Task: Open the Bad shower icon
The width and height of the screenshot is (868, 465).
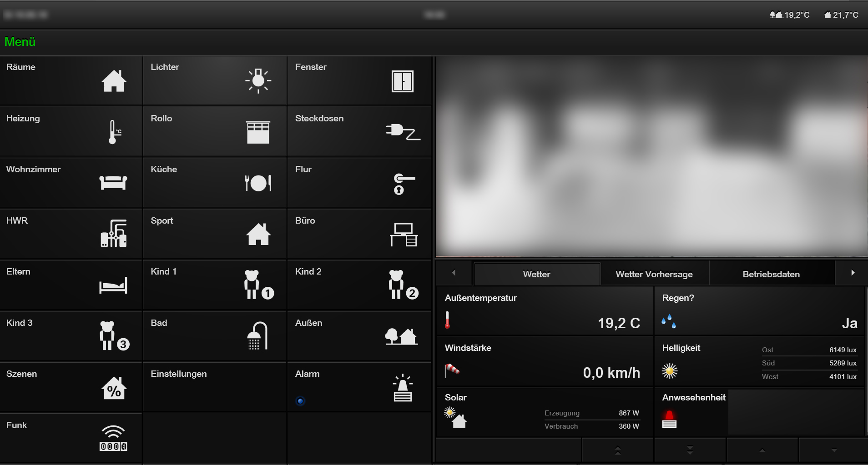Action: 257,336
